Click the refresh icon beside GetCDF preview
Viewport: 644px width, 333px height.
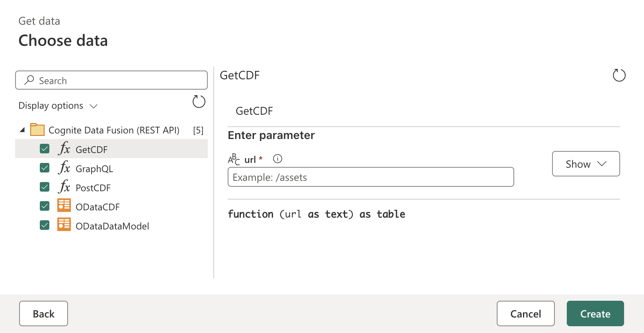pyautogui.click(x=619, y=75)
